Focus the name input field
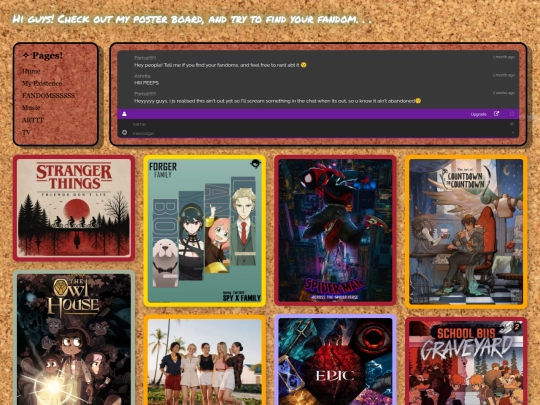Image resolution: width=540 pixels, height=405 pixels. (x=319, y=124)
